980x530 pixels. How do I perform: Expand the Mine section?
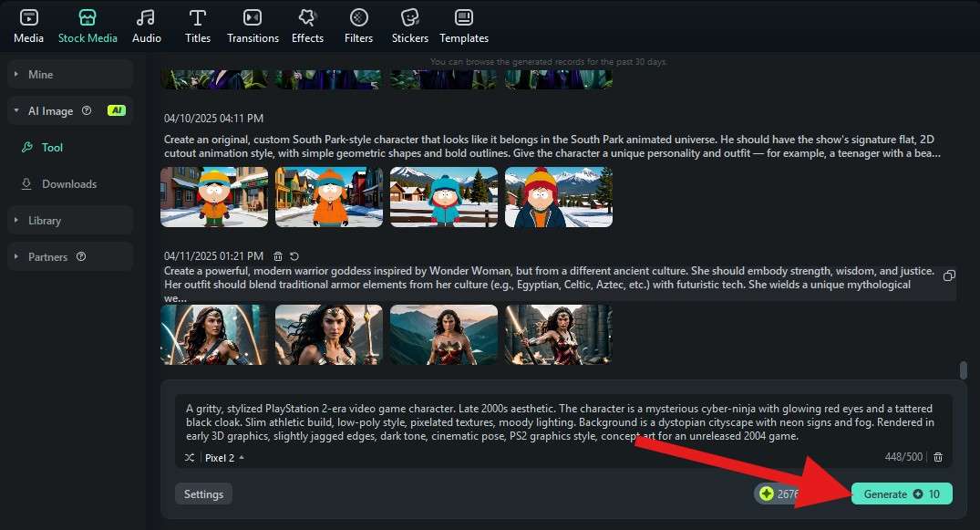click(x=70, y=75)
